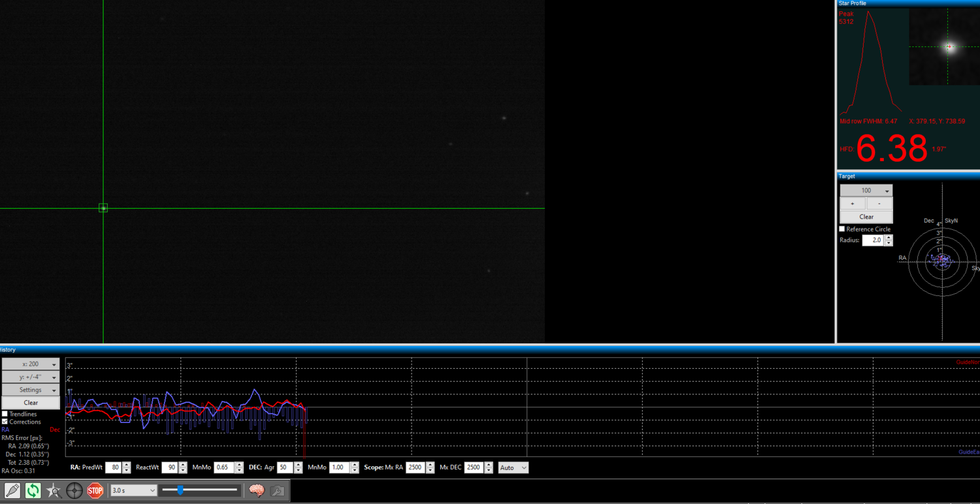Click the camera settings wrench icon
Viewport: 980px width, 504px height.
[278, 490]
